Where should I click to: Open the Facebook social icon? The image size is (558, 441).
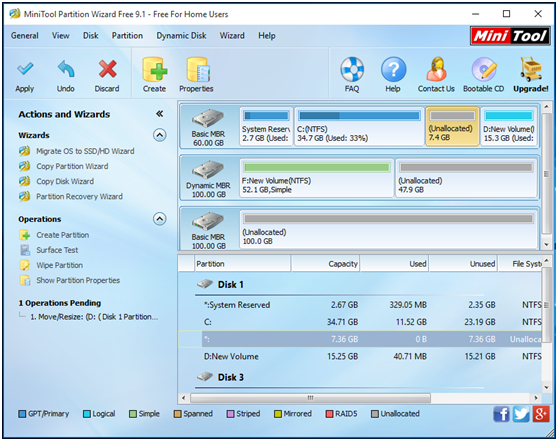(x=501, y=414)
